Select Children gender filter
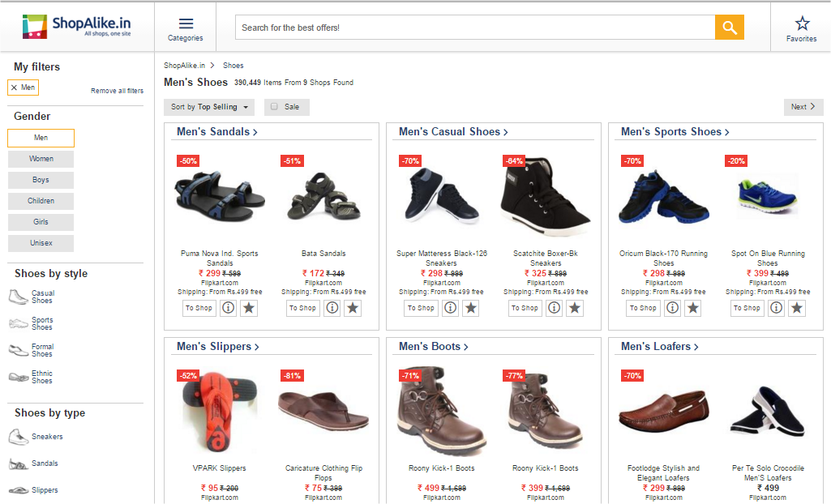The height and width of the screenshot is (504, 831). click(x=41, y=201)
